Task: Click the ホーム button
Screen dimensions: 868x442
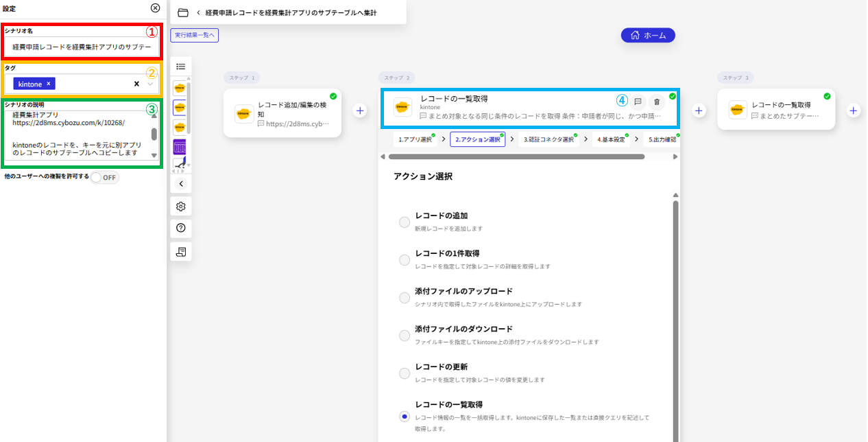Action: (x=648, y=35)
